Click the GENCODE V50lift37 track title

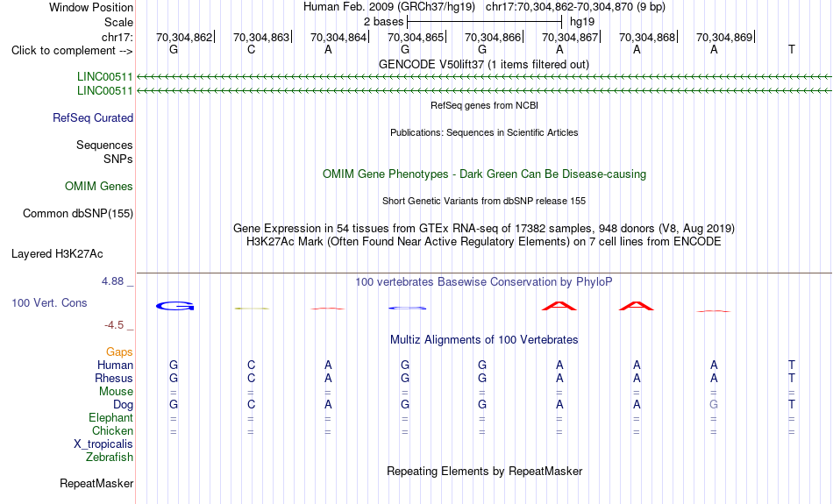point(484,64)
